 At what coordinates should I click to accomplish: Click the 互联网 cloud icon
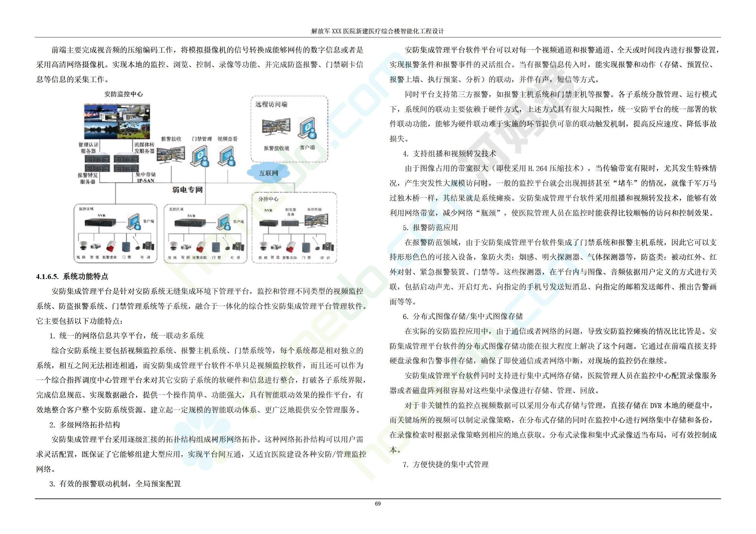click(269, 173)
